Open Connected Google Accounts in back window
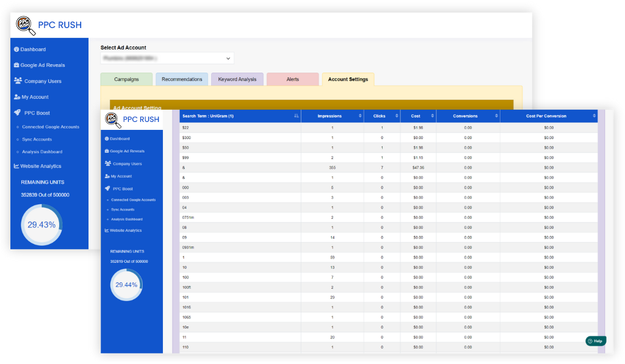 pyautogui.click(x=51, y=127)
